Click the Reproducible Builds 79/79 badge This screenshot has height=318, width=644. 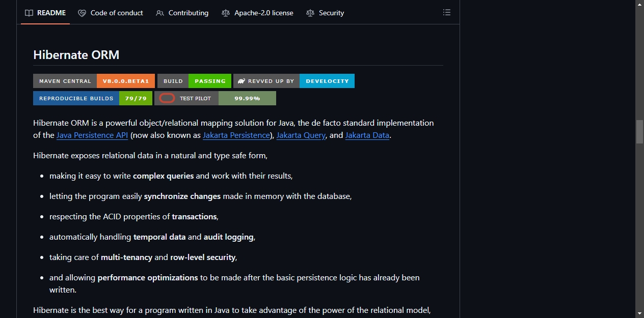[x=93, y=98]
